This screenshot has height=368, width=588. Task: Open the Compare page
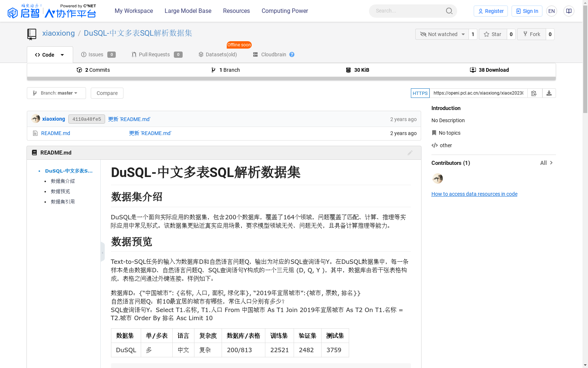click(107, 93)
